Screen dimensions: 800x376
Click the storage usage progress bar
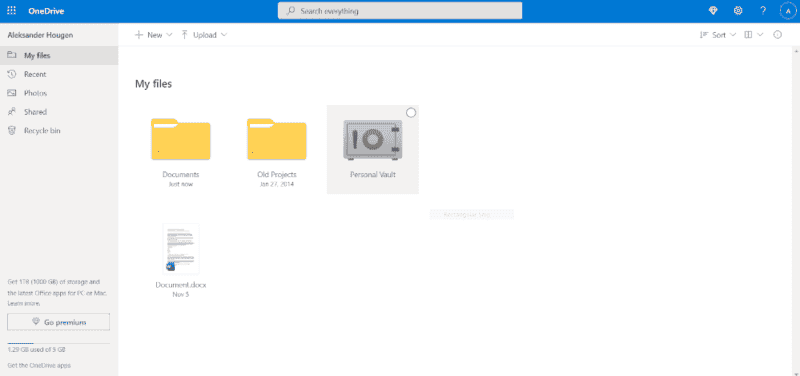click(x=59, y=343)
